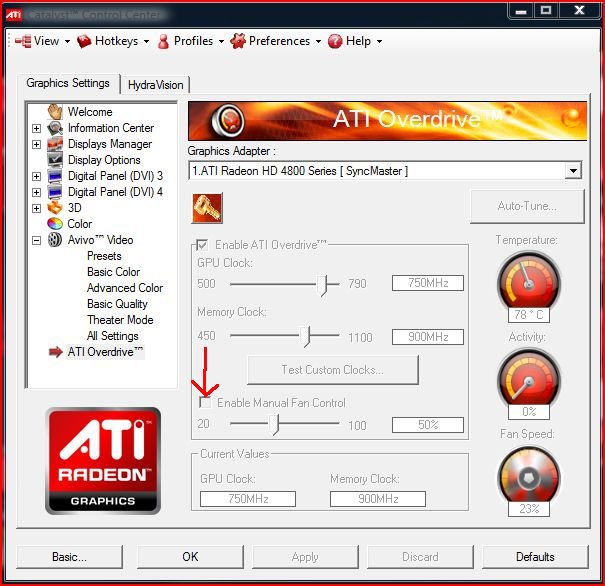Viewport: 605px width, 586px height.
Task: Click the Color wheel icon
Action: [x=55, y=223]
